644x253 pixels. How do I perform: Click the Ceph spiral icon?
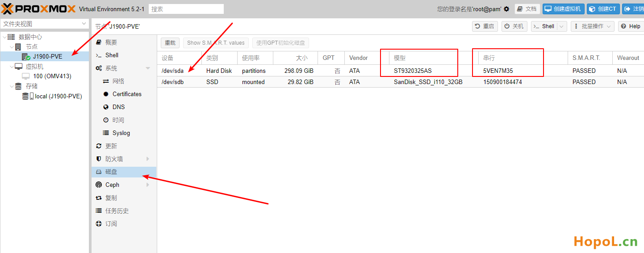[x=99, y=185]
